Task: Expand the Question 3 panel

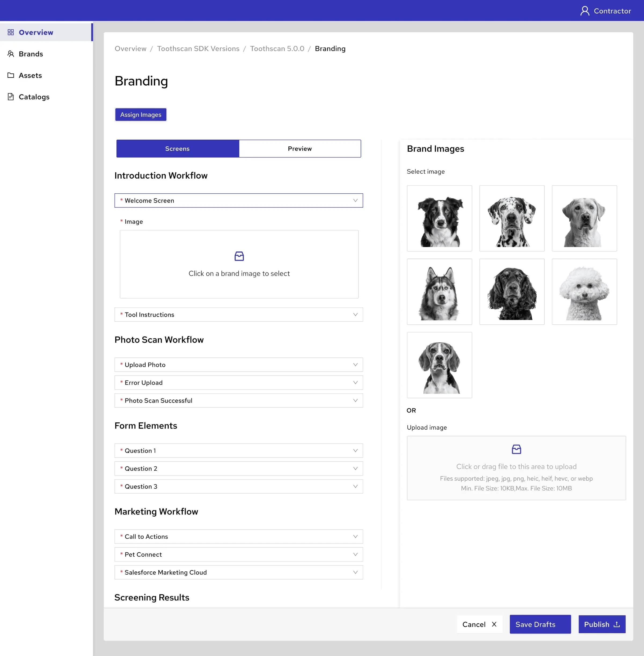Action: coord(239,486)
